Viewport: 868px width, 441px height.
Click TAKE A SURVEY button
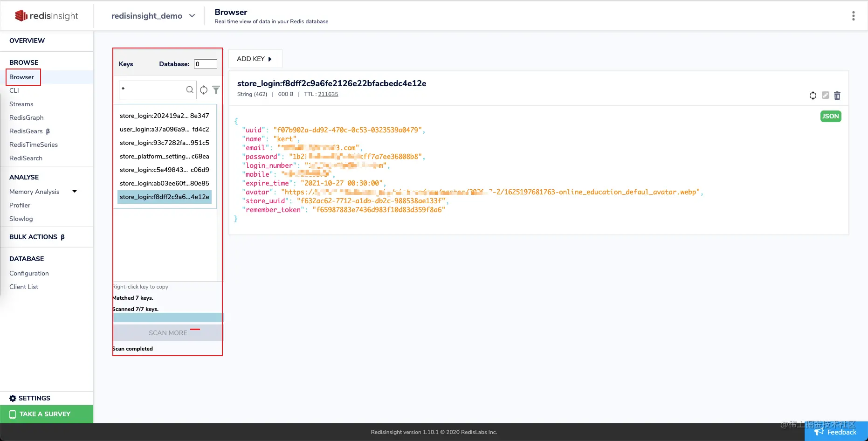[47, 414]
